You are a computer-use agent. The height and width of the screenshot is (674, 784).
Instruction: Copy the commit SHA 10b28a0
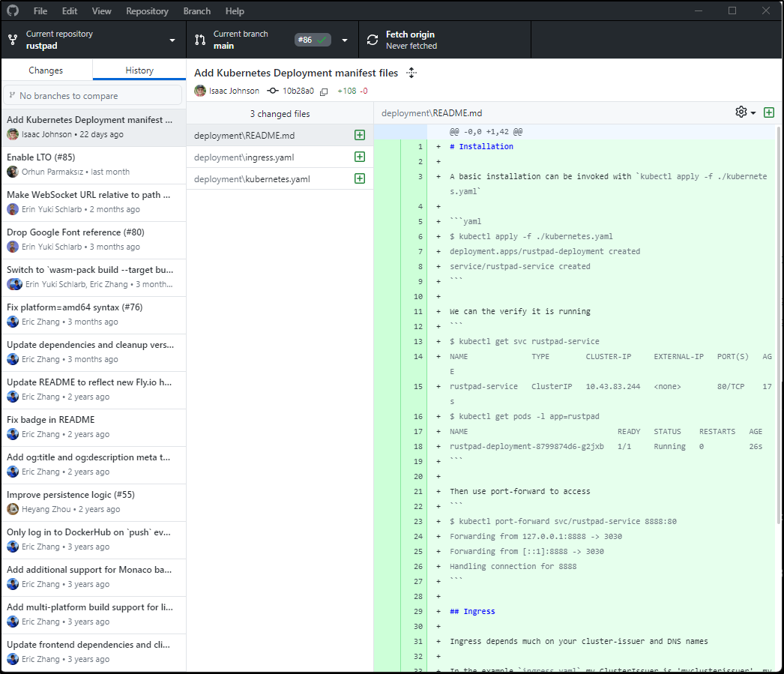pyautogui.click(x=324, y=91)
